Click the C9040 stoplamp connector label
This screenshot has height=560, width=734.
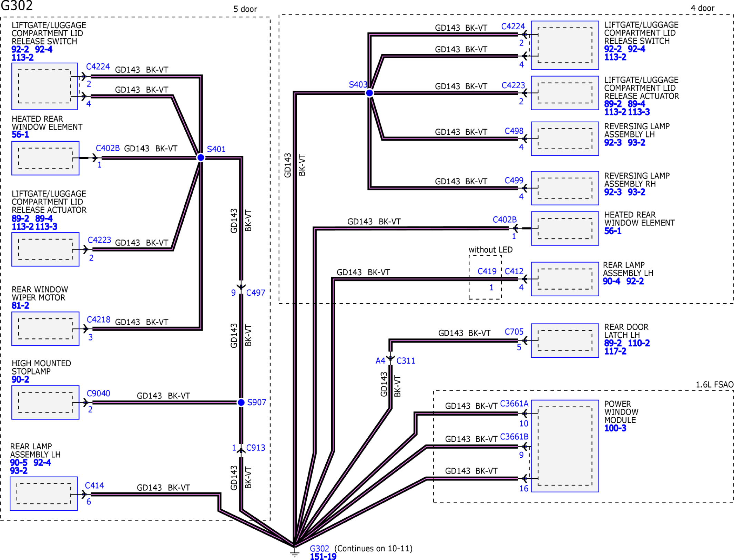98,394
